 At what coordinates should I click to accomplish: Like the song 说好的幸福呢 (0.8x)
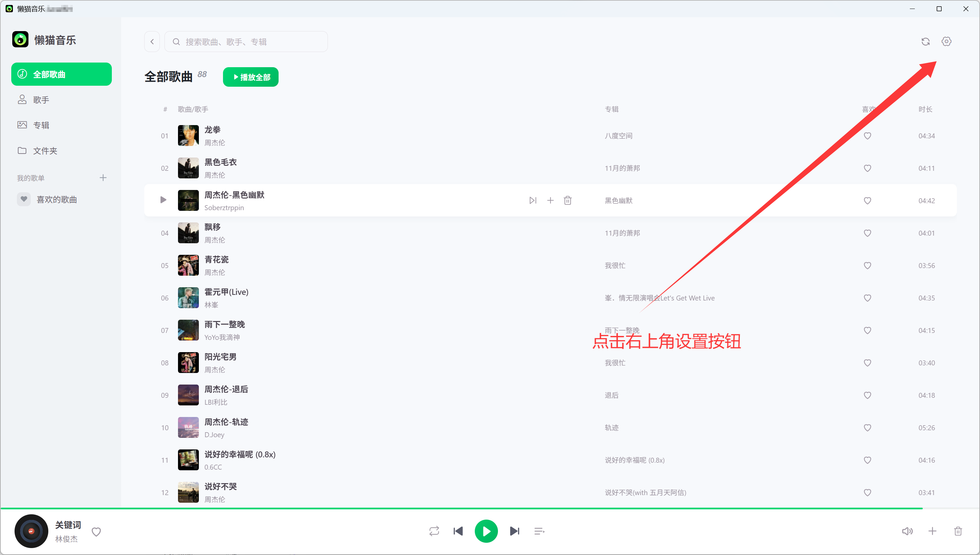point(867,460)
